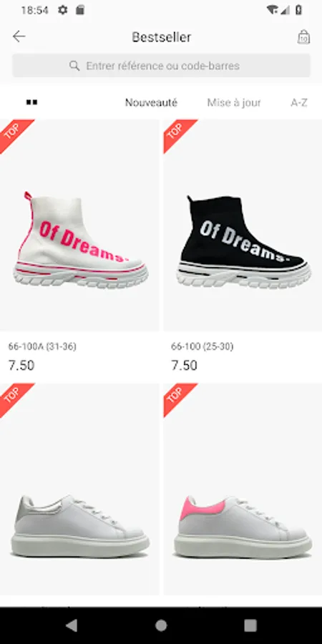Image resolution: width=322 pixels, height=644 pixels.
Task: Tap the TOP ribbon on pink-heel sneaker
Action: click(178, 398)
